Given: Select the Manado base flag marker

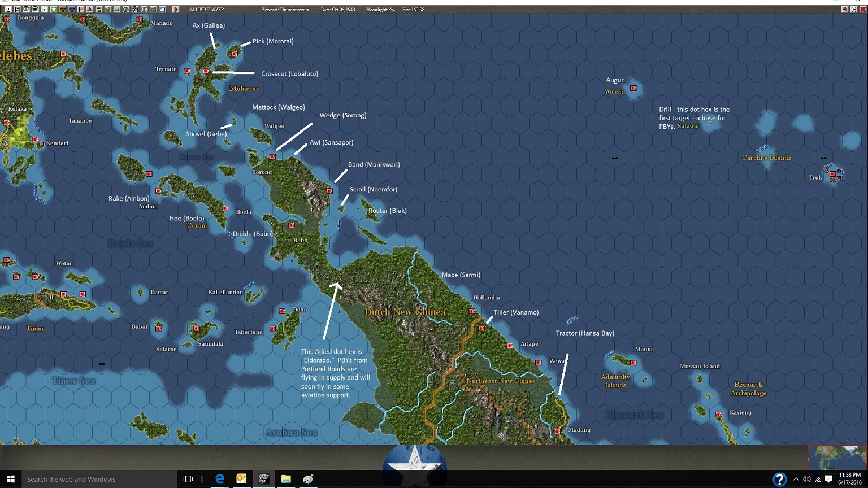Looking at the screenshot, I should (x=140, y=19).
